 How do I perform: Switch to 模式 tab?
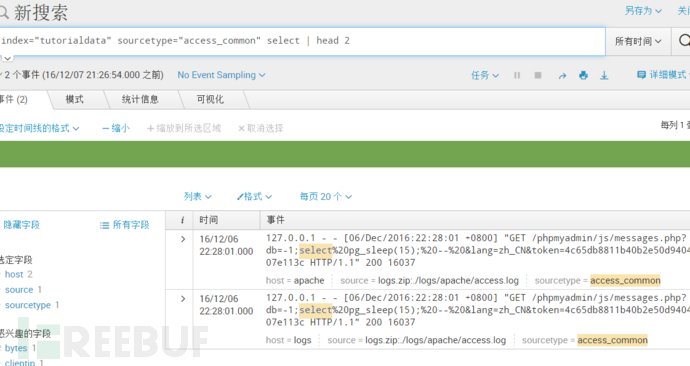(74, 99)
